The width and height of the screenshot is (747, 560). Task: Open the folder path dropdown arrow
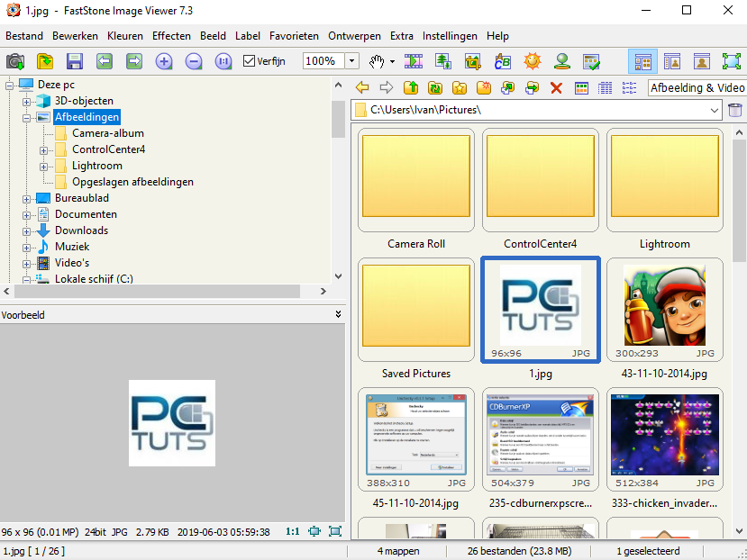coord(715,110)
